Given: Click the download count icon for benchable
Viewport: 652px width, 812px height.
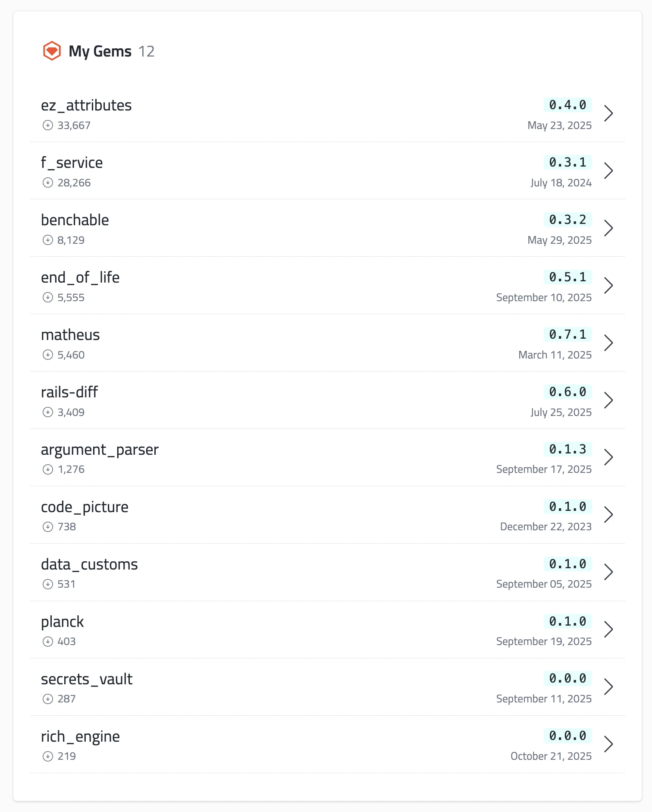Looking at the screenshot, I should point(48,240).
